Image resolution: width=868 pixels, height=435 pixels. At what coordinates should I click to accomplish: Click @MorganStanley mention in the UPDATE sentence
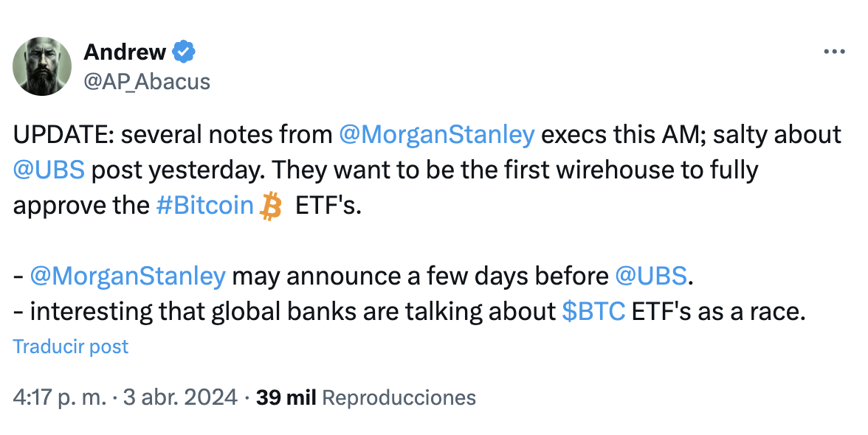point(436,135)
